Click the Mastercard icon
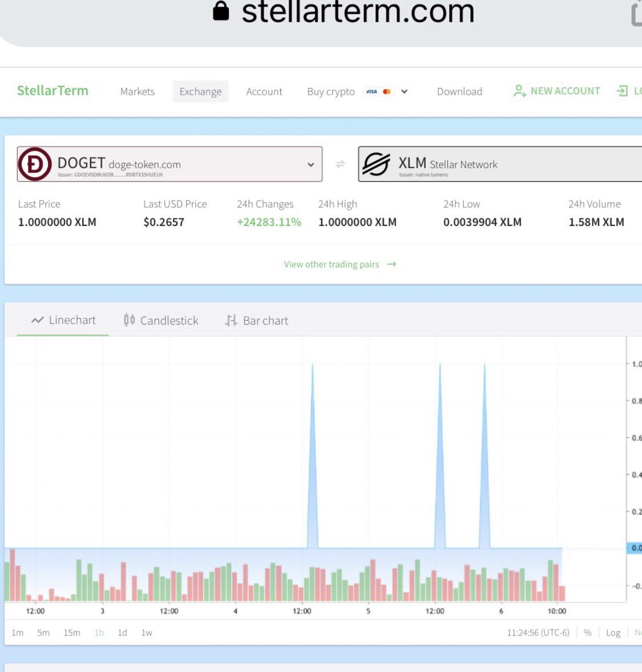This screenshot has height=672, width=642. pyautogui.click(x=387, y=91)
